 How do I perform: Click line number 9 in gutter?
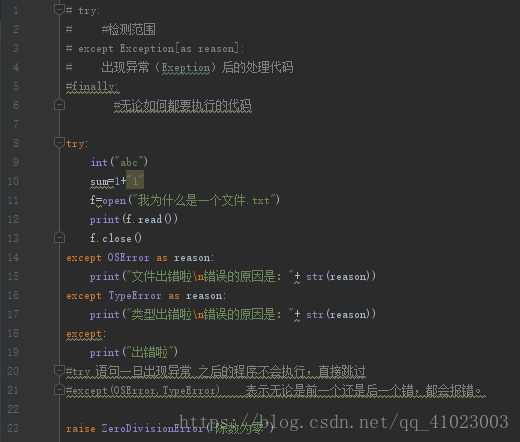coord(16,162)
